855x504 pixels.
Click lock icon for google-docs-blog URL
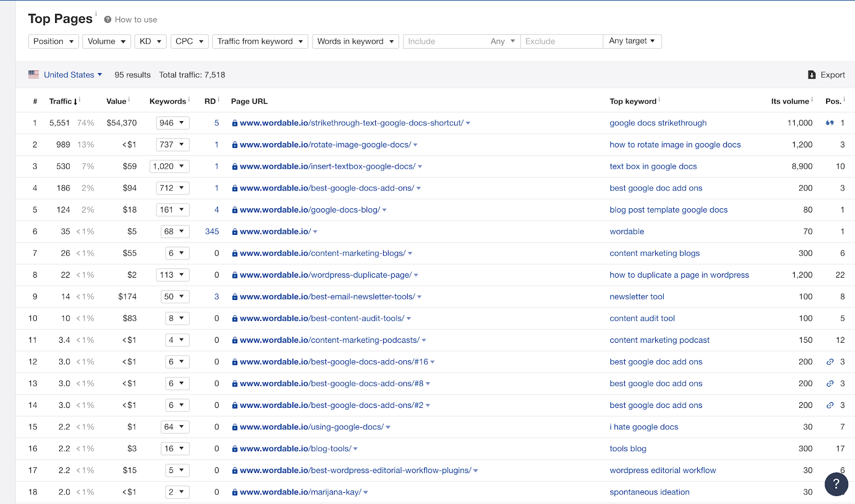point(235,210)
